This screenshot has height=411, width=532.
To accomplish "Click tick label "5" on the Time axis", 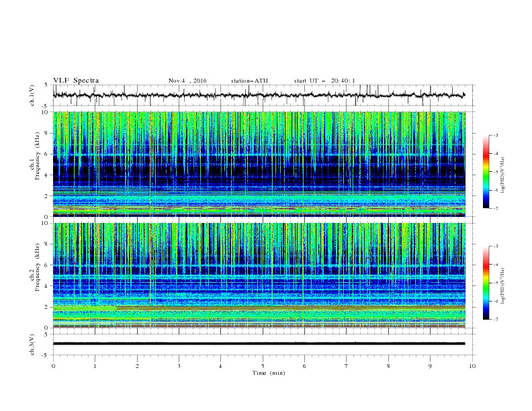I will point(263,366).
